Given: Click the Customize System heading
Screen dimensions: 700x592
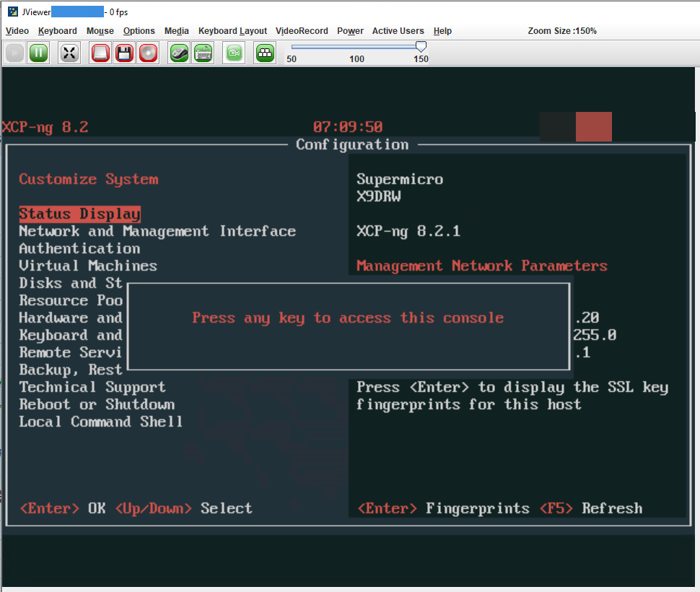Looking at the screenshot, I should [88, 180].
